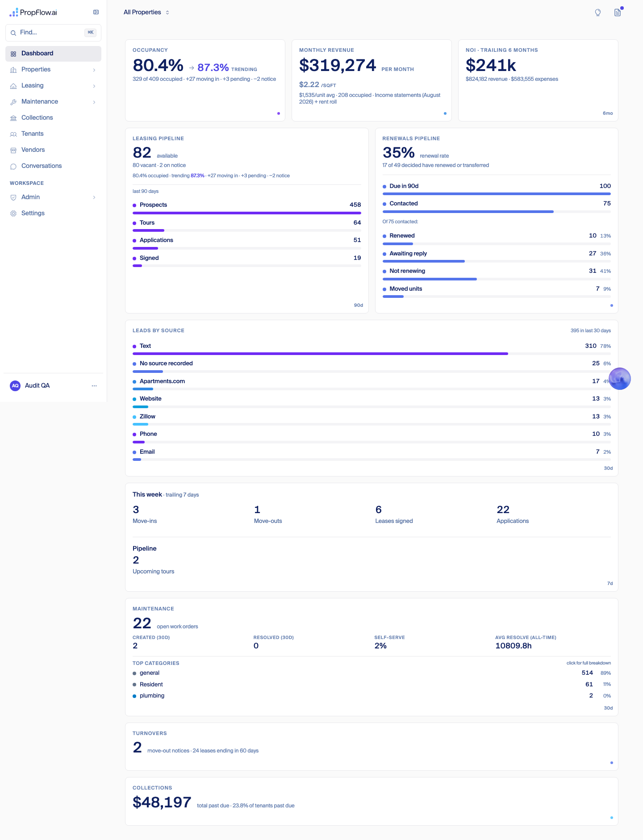Image resolution: width=643 pixels, height=840 pixels.
Task: Click the Maintenance wrench icon
Action: click(13, 102)
